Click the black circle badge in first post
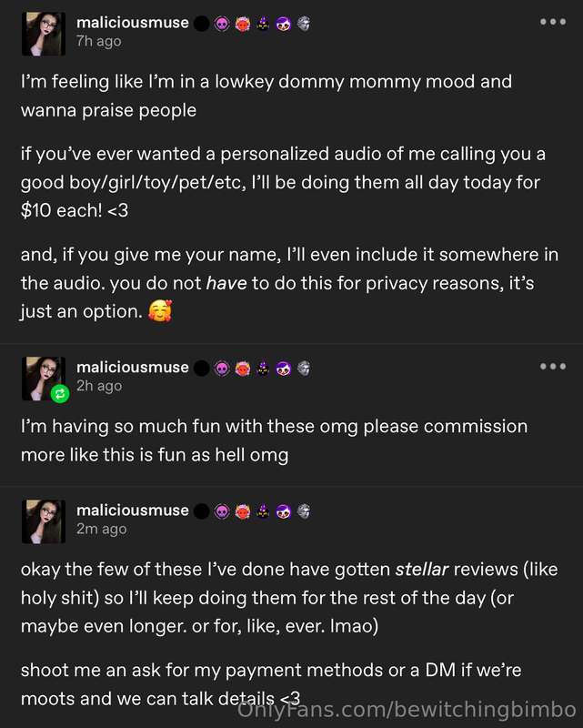The width and height of the screenshot is (583, 728). tap(201, 24)
